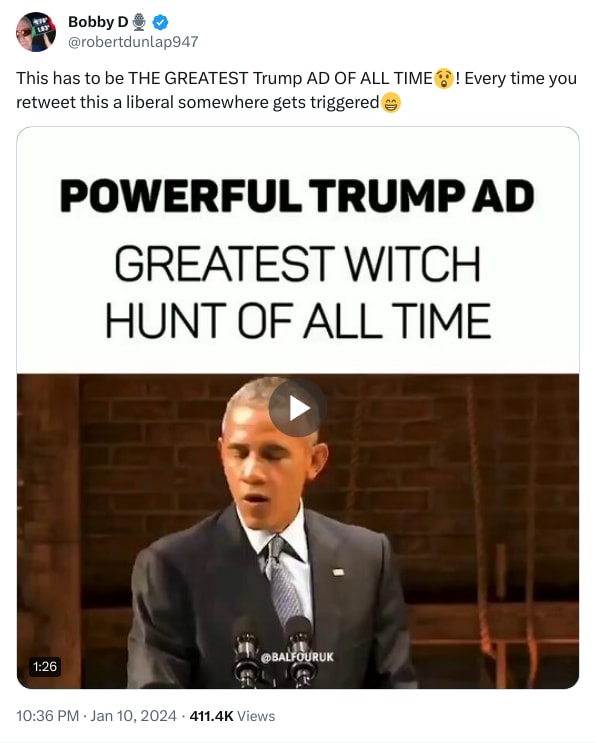Click the @BALFOURUK watermark in video
Viewport: 611px width, 743px height.
coord(297,657)
